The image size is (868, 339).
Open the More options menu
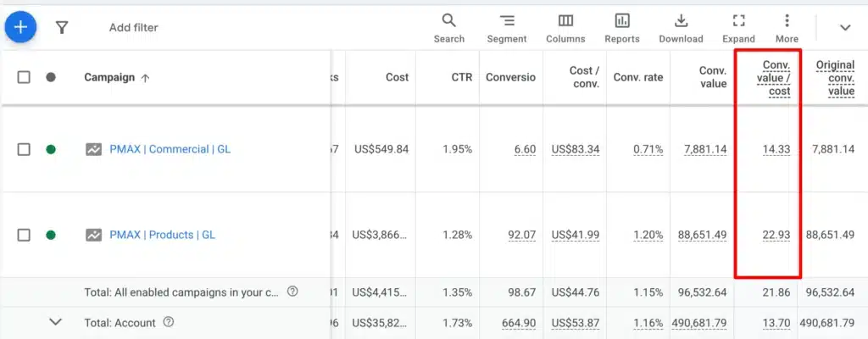click(x=787, y=28)
